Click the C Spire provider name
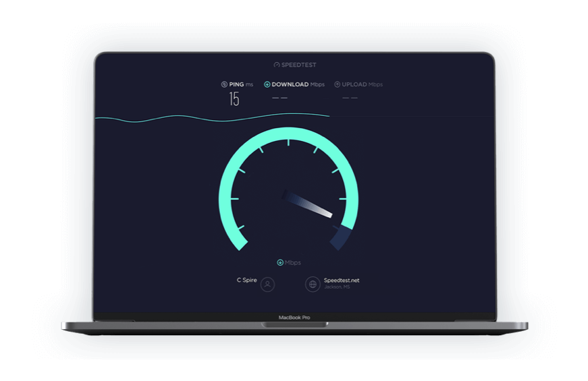 247,280
